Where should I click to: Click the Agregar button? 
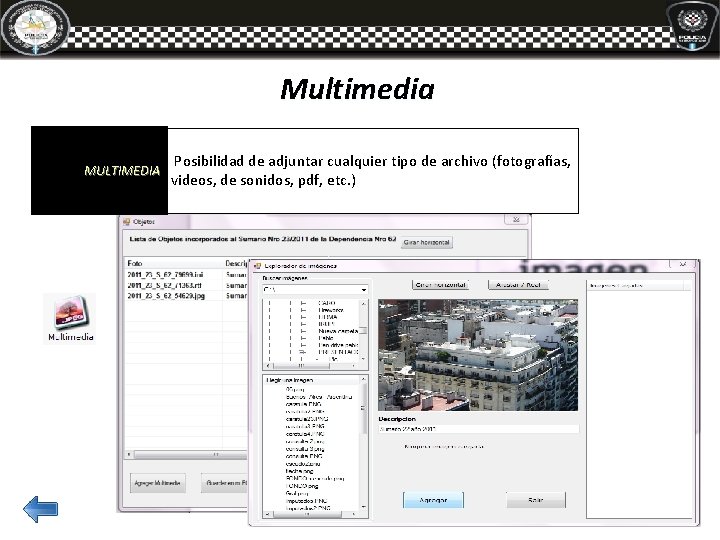[x=433, y=500]
